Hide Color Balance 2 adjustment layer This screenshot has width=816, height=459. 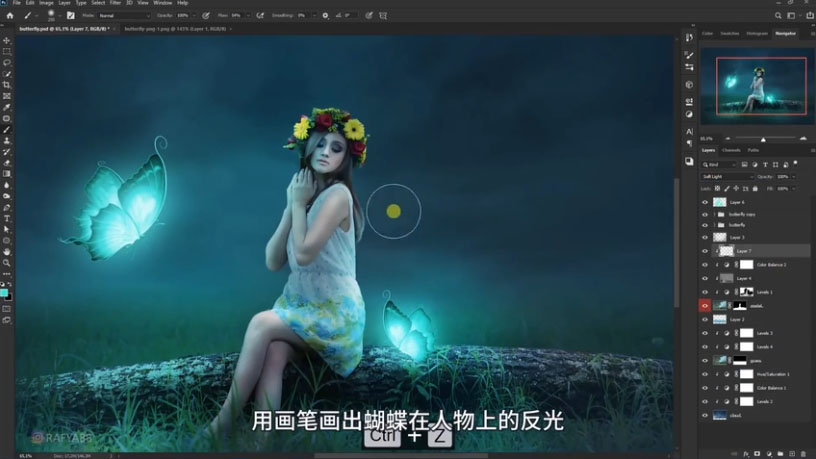click(x=705, y=265)
